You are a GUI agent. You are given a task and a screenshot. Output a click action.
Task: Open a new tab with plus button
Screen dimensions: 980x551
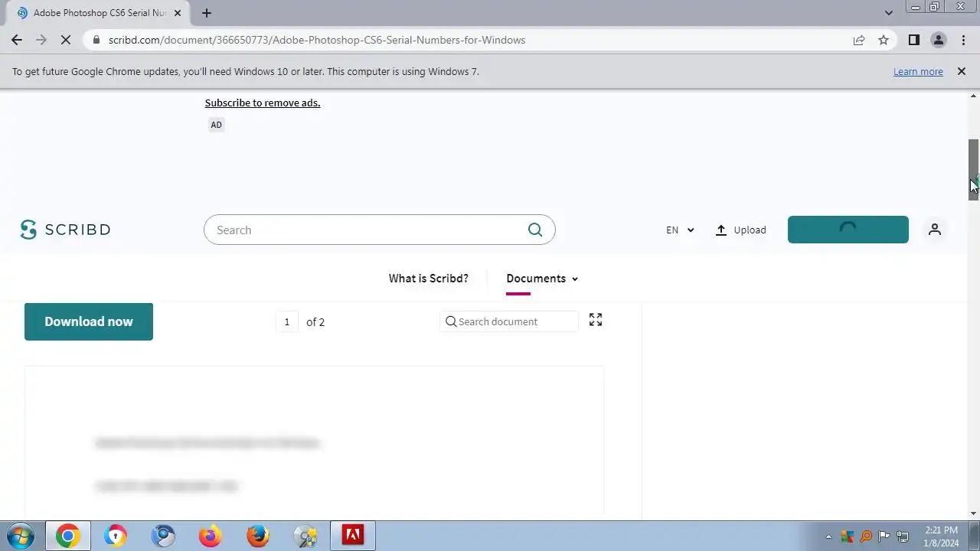pyautogui.click(x=206, y=13)
